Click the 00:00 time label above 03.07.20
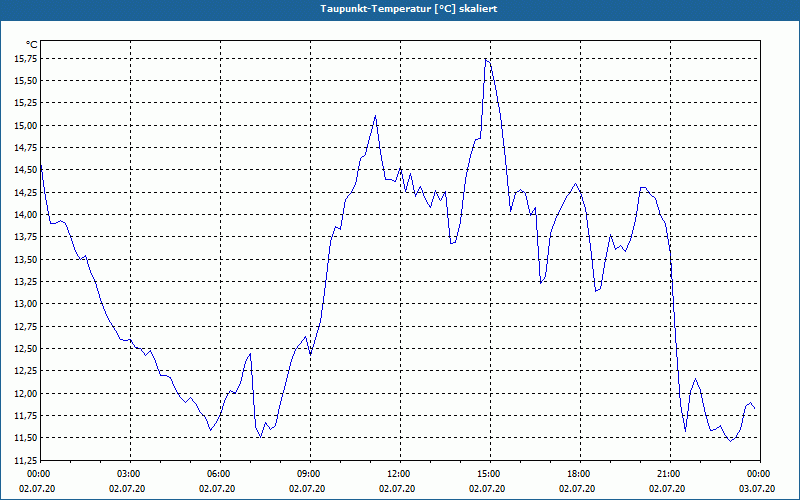The height and width of the screenshot is (500, 800). 760,474
